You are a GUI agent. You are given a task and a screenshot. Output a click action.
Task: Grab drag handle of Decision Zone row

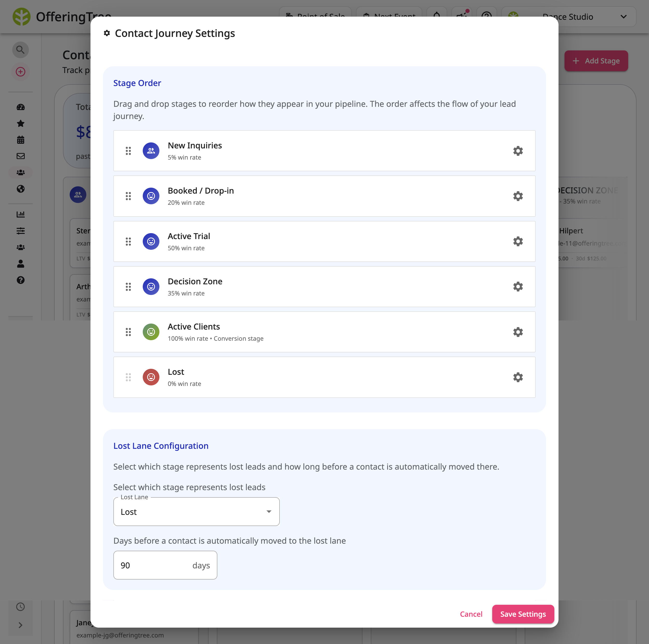128,286
